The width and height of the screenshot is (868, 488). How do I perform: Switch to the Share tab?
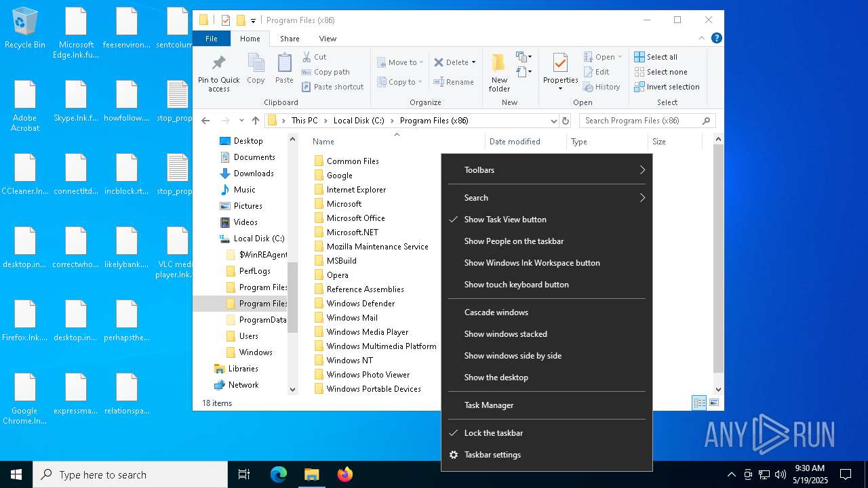290,39
